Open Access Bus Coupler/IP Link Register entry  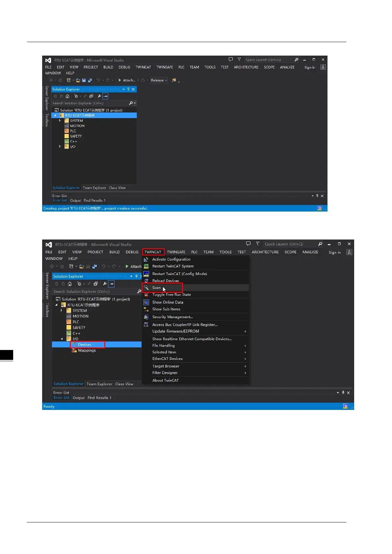tap(185, 325)
